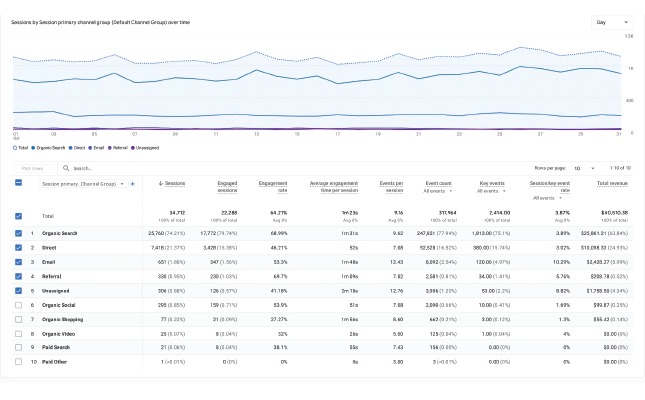
Task: Open the Day granularity dropdown
Action: (x=612, y=22)
